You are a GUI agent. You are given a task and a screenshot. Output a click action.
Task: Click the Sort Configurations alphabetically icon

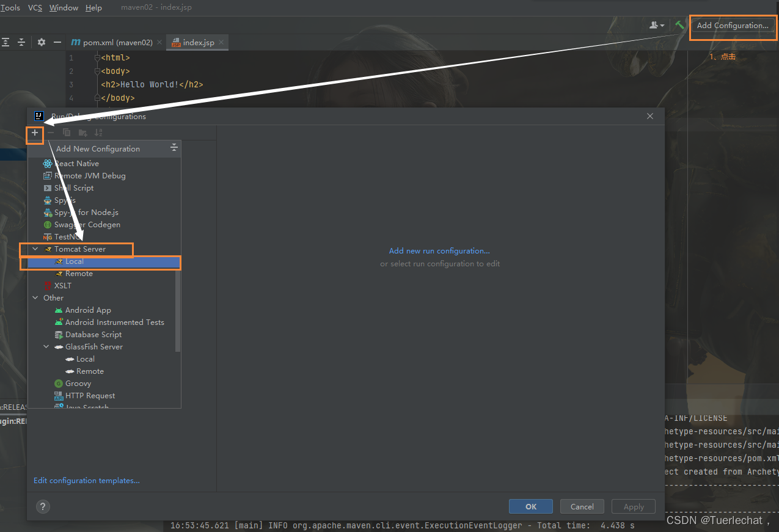98,133
